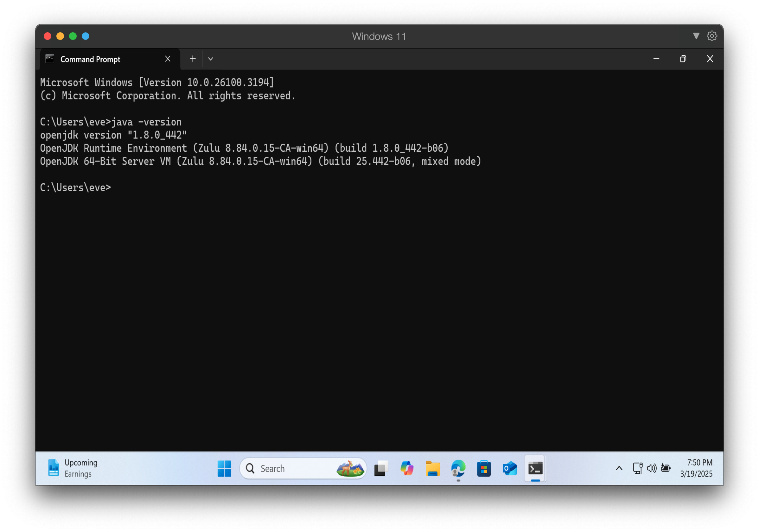Open the Microsoft Store
Screen dimensions: 759x532
coord(484,468)
